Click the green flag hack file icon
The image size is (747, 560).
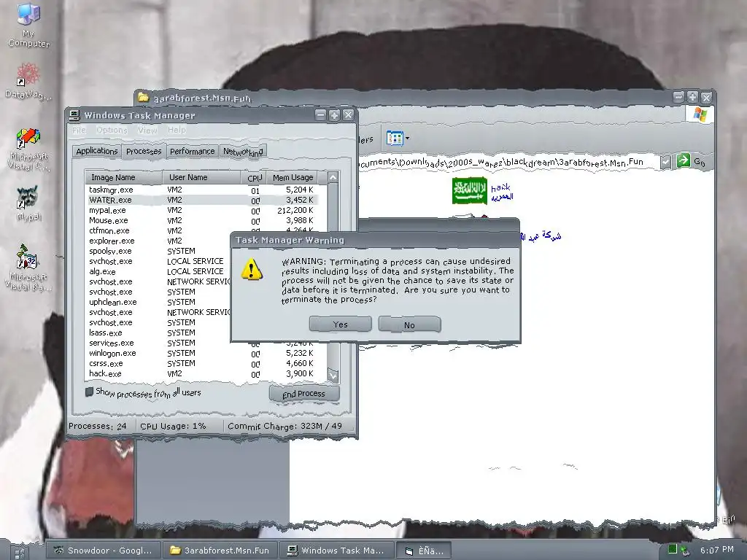469,190
